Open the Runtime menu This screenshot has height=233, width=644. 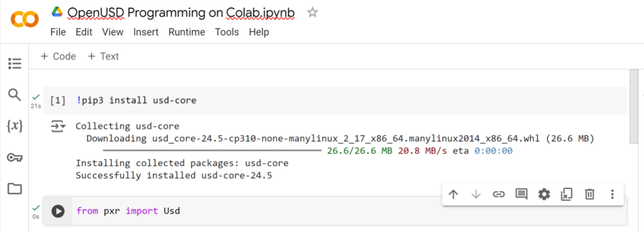[x=186, y=32]
